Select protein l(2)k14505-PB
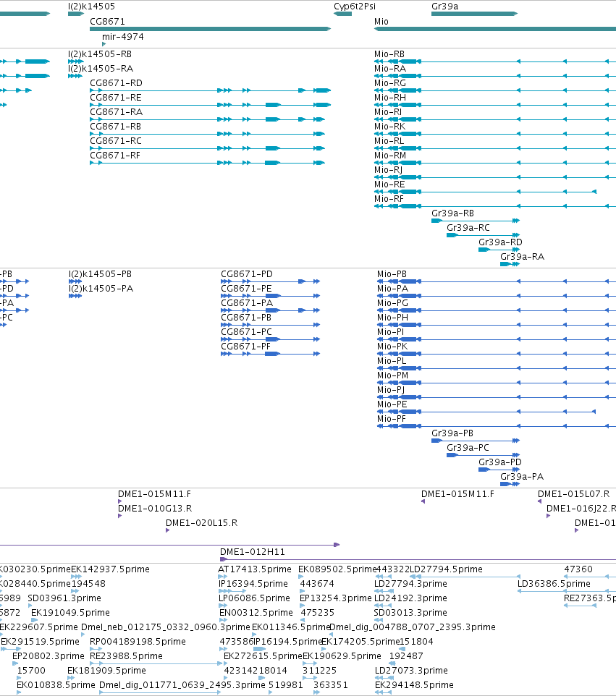Viewport: 616px width, 696px height. click(x=75, y=281)
